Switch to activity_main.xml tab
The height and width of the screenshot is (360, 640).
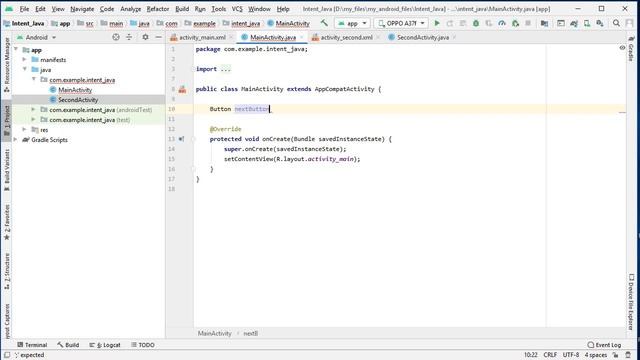pos(202,37)
